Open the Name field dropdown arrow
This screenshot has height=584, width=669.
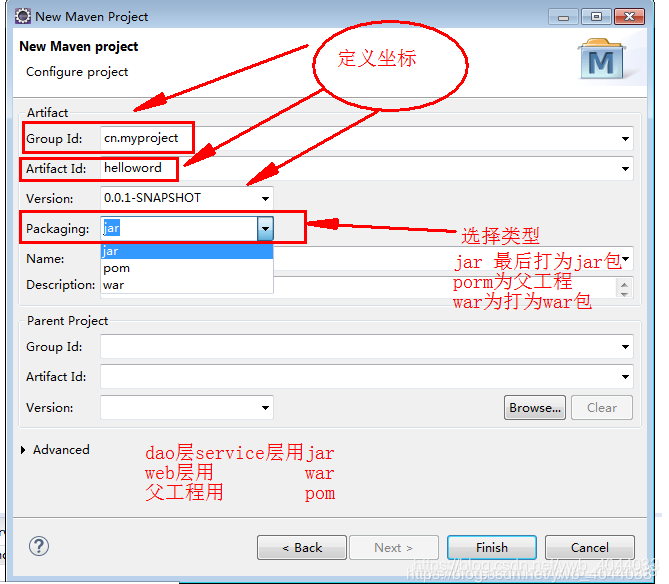(x=626, y=259)
